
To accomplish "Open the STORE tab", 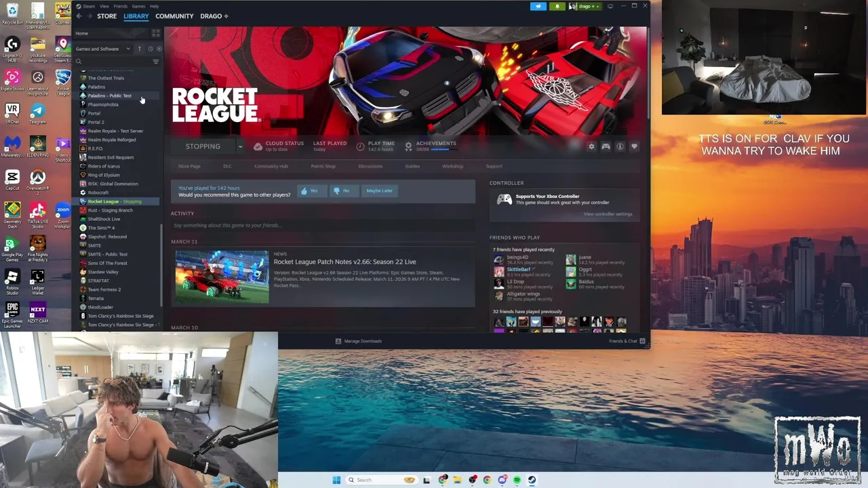I will click(x=106, y=16).
